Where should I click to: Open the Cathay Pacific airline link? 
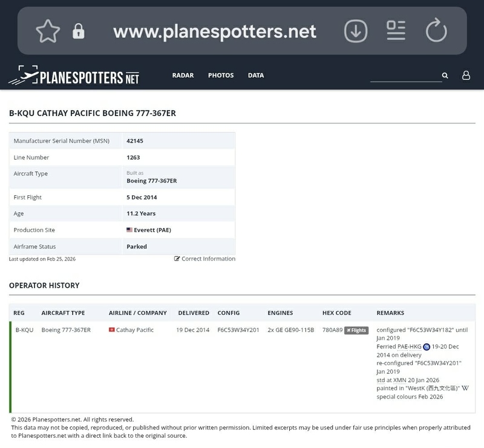click(134, 330)
